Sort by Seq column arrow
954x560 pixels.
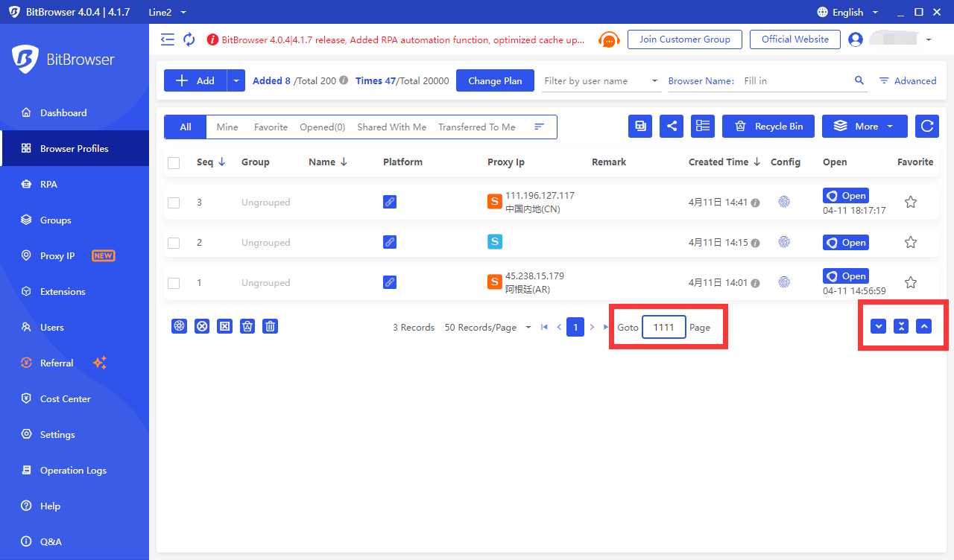click(222, 162)
